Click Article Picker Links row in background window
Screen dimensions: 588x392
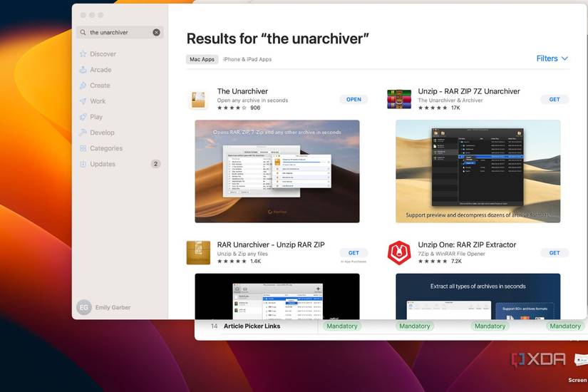[x=390, y=326]
